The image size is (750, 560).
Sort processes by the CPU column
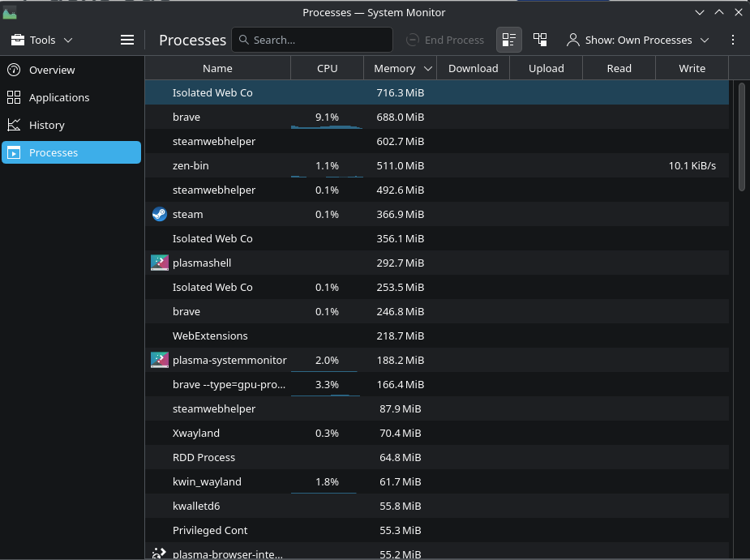point(328,68)
